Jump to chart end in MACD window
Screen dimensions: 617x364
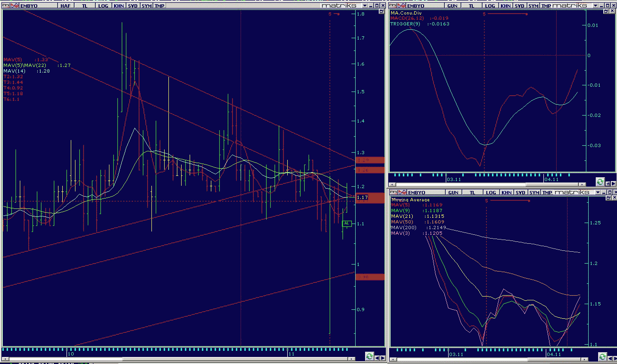614,183
